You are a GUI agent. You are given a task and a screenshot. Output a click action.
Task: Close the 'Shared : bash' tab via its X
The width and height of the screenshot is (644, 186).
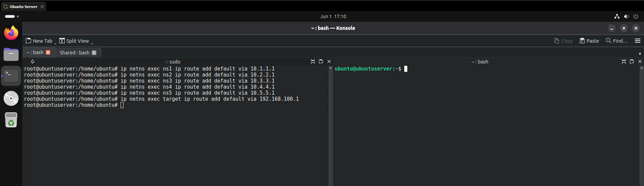pyautogui.click(x=94, y=52)
